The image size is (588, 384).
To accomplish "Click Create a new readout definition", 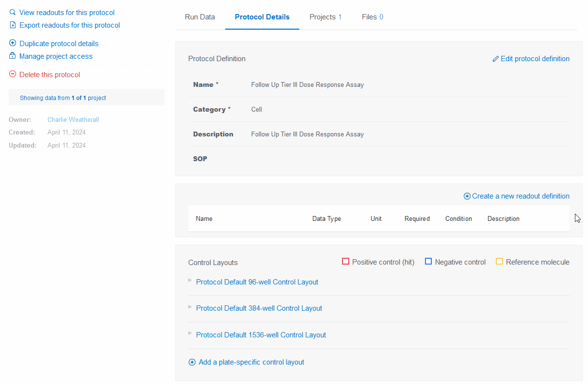I will coord(521,196).
